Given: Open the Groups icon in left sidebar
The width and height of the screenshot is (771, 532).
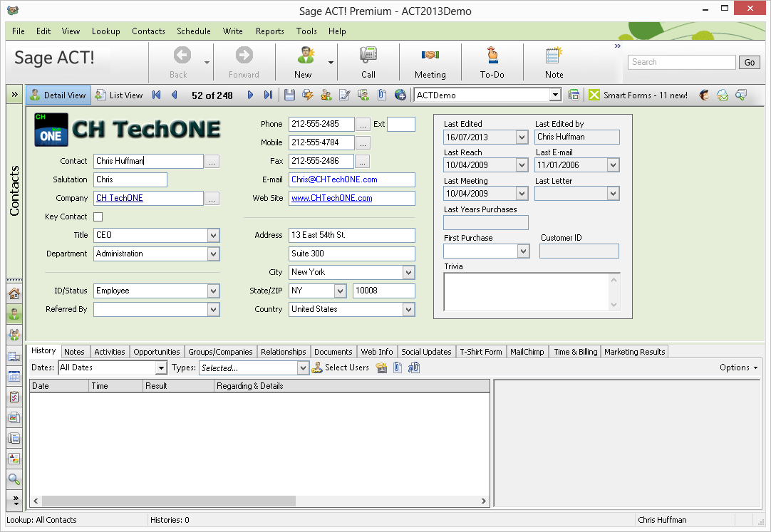Looking at the screenshot, I should [x=14, y=335].
